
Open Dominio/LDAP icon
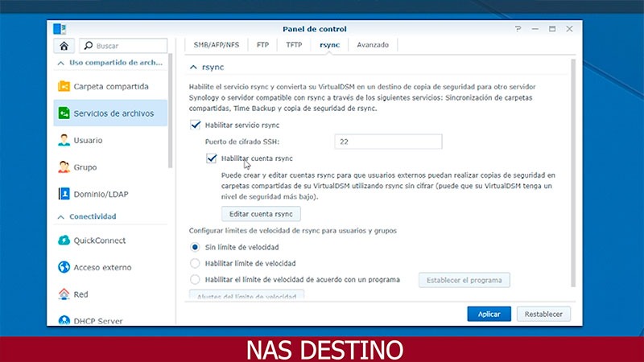[x=64, y=194]
